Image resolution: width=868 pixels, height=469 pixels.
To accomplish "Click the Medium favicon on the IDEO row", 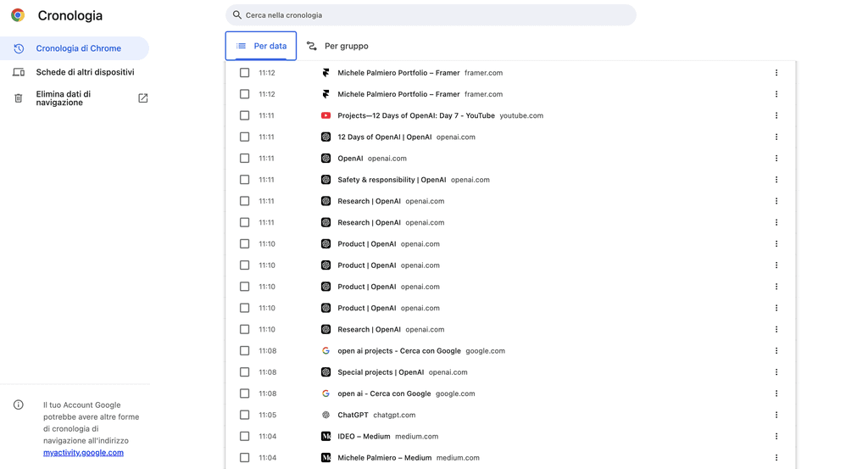I will 326,436.
